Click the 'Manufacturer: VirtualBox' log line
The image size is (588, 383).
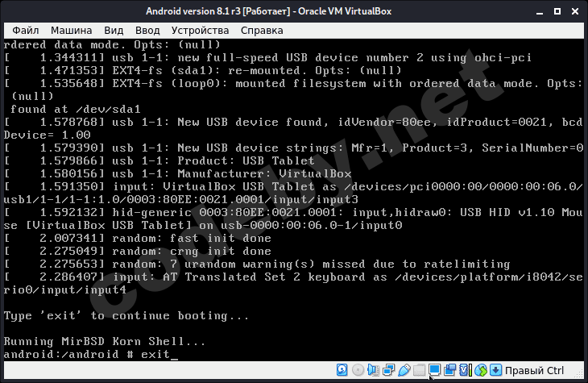178,173
